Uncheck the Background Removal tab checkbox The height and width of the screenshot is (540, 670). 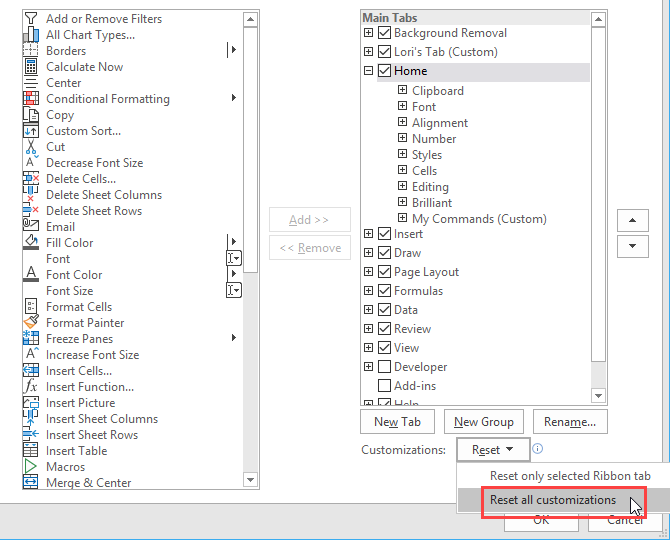click(x=385, y=32)
